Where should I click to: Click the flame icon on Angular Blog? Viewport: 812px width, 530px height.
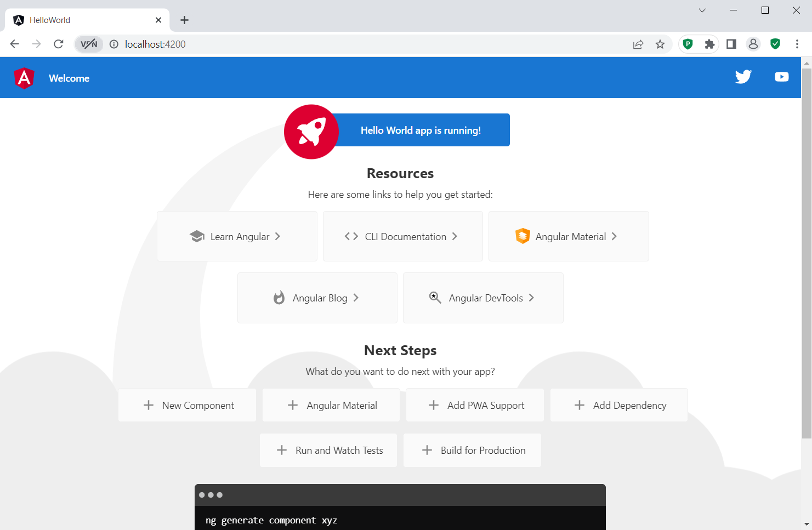pos(279,298)
